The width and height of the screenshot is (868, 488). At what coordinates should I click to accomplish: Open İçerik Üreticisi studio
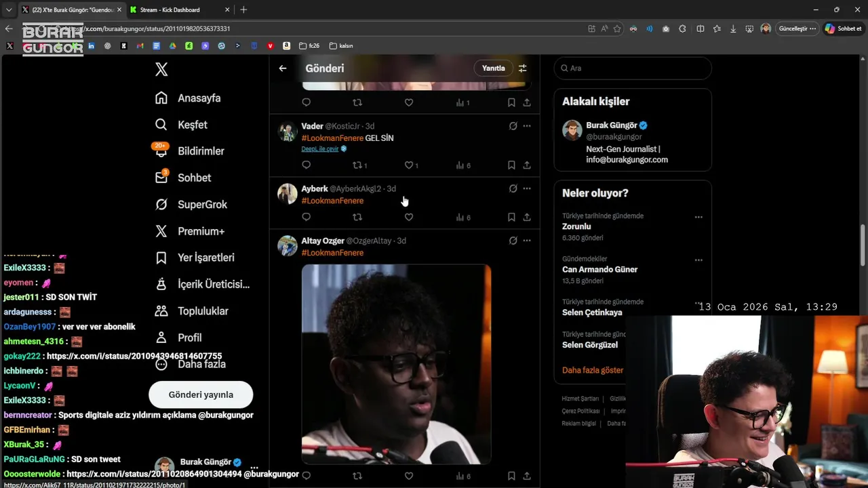click(x=202, y=285)
